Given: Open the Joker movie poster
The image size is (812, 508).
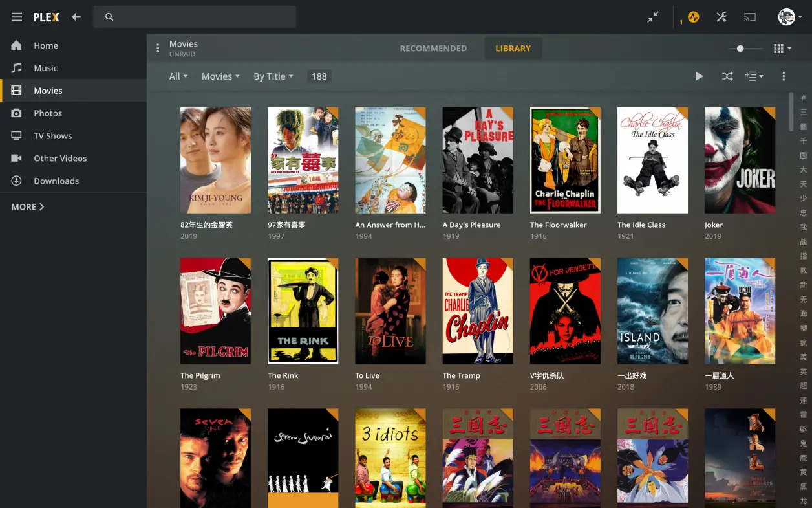Looking at the screenshot, I should pos(740,160).
